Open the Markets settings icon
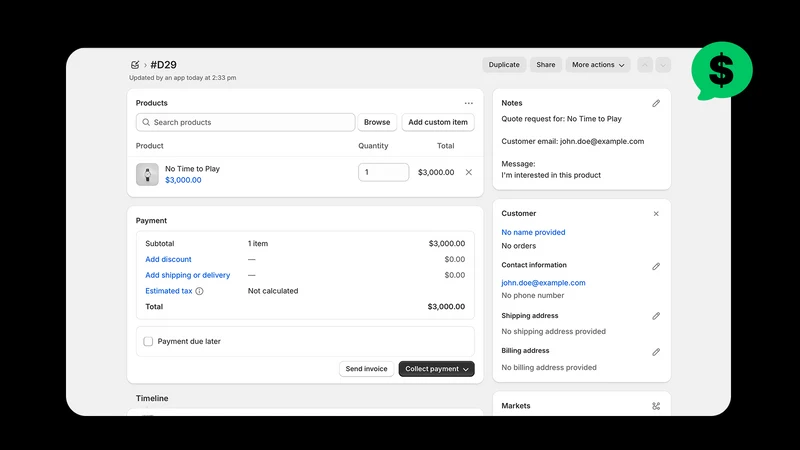This screenshot has width=800, height=450. (x=656, y=406)
